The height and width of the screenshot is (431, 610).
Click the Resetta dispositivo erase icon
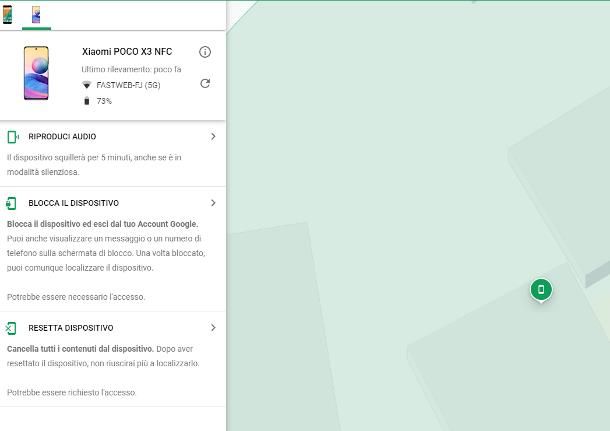11,328
